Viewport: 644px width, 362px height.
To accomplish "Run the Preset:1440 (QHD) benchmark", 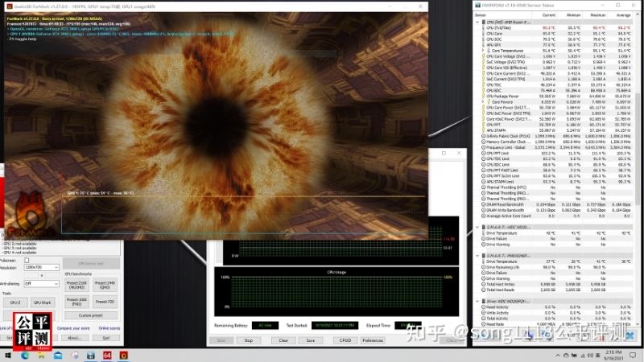I will tap(105, 286).
